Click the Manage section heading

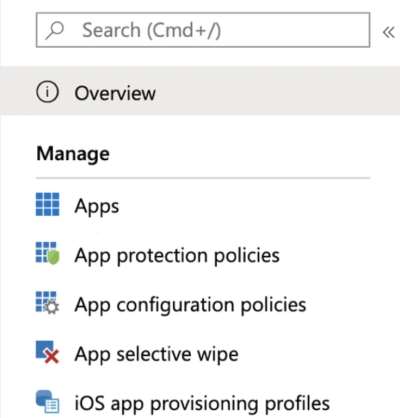(73, 154)
